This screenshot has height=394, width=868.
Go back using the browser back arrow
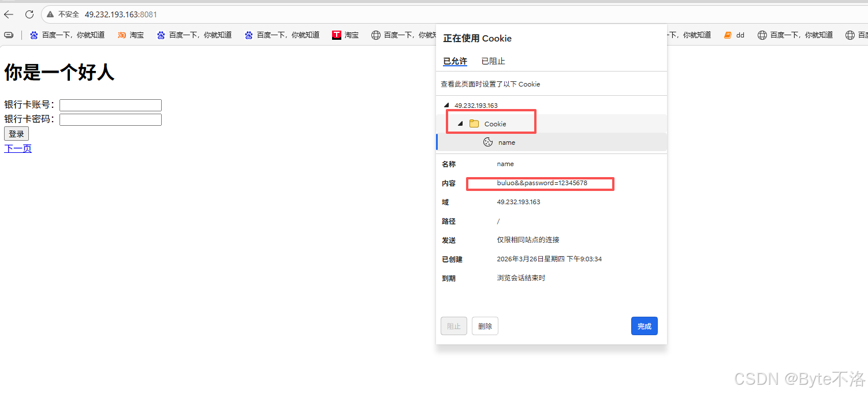9,14
